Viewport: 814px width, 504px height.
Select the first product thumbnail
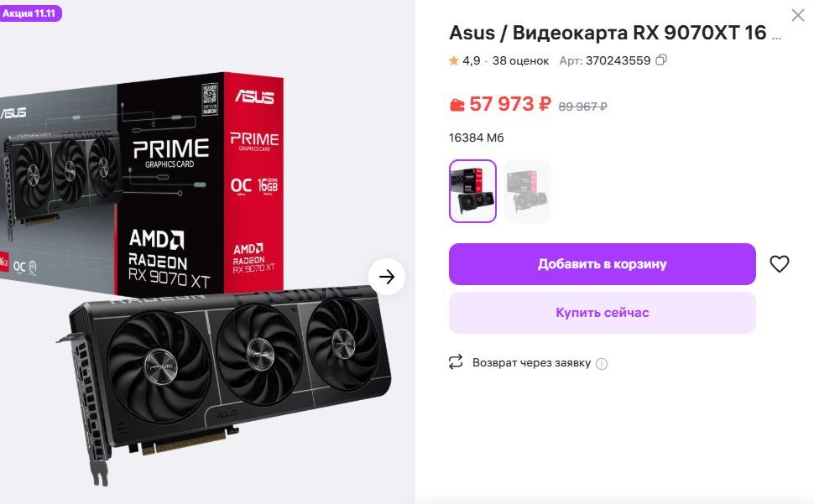472,191
